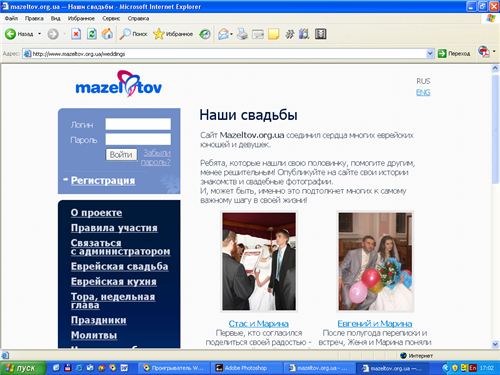Switch to Adobe Photoshop in taskbar
This screenshot has height=375, width=500.
click(x=246, y=368)
